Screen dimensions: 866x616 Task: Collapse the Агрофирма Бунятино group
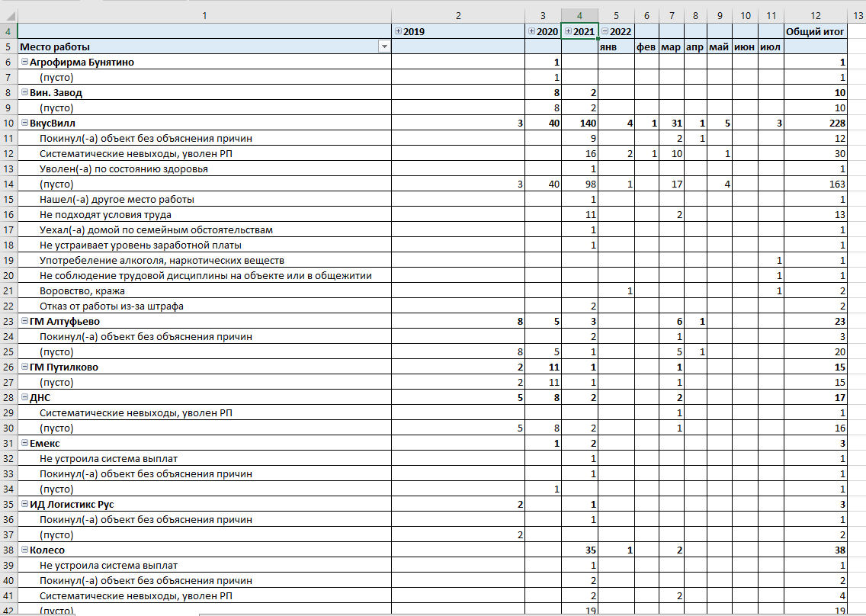coord(24,62)
